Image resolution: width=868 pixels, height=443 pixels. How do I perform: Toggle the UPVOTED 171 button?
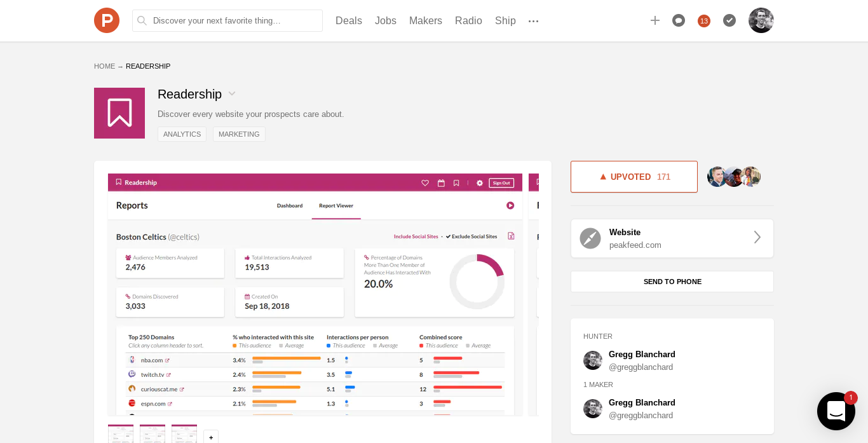click(x=634, y=177)
